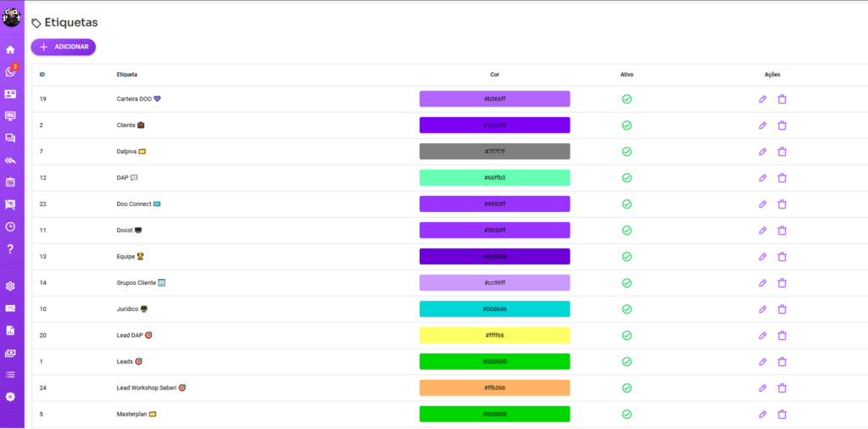Toggle the active checkmark for Masterplan
Viewport: 868px width, 429px height.
point(626,415)
